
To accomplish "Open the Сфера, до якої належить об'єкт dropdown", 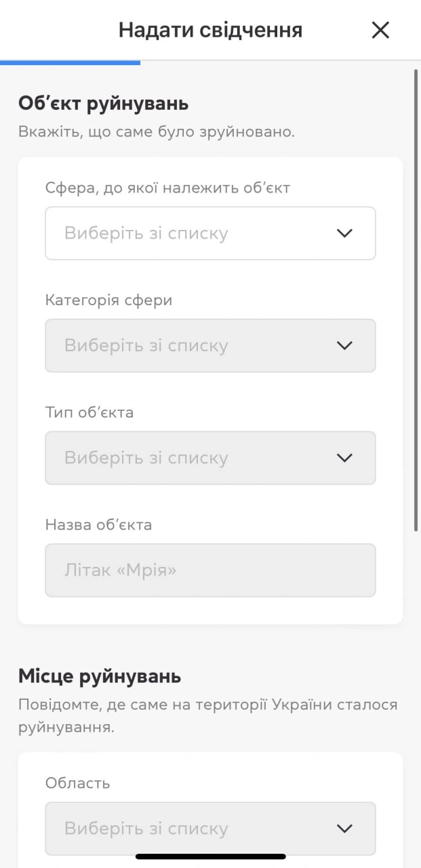I will point(210,233).
